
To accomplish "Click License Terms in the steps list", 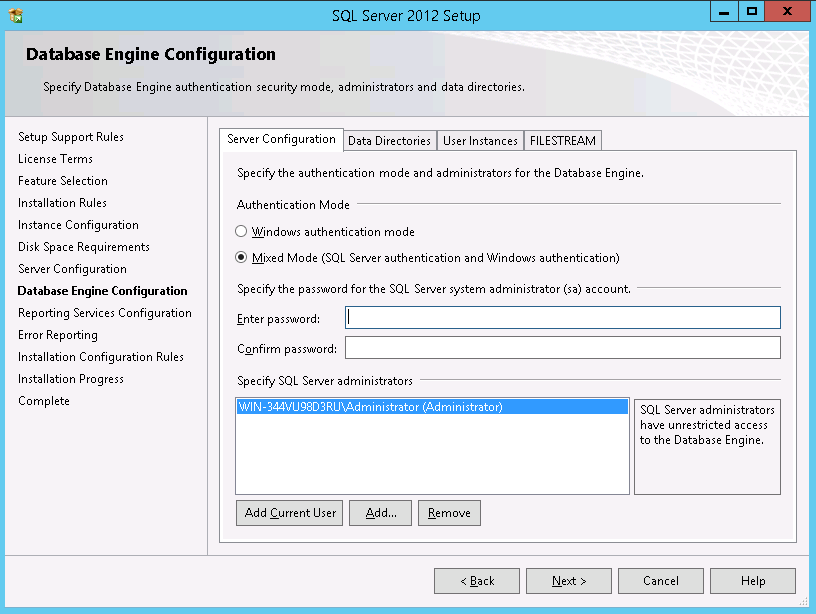I will (55, 159).
